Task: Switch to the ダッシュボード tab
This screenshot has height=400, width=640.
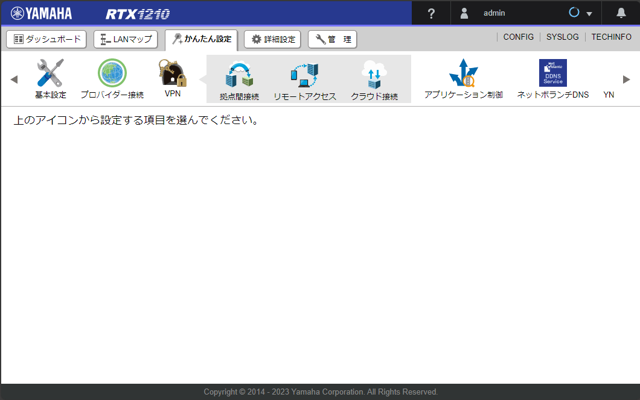Action: pyautogui.click(x=47, y=39)
